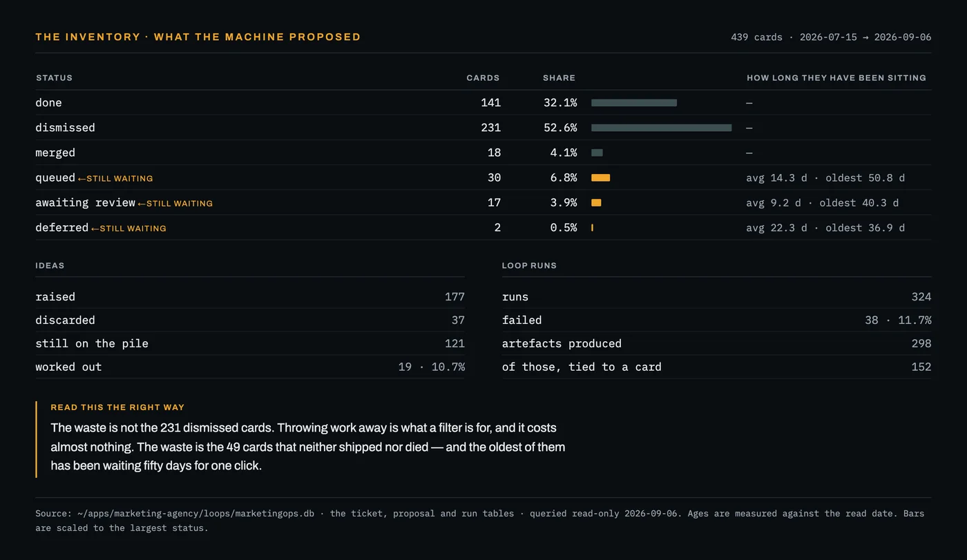Viewport: 967px width, 560px height.
Task: Click "THE INVENTORY · WHAT THE MACHINE PROPOSED" title
Action: pyautogui.click(x=198, y=37)
